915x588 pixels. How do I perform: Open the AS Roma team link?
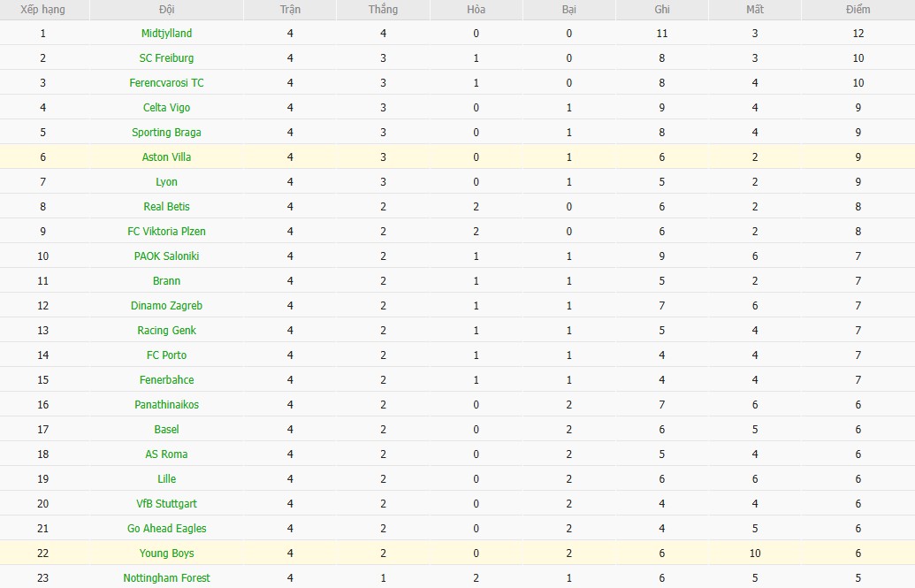(x=166, y=454)
